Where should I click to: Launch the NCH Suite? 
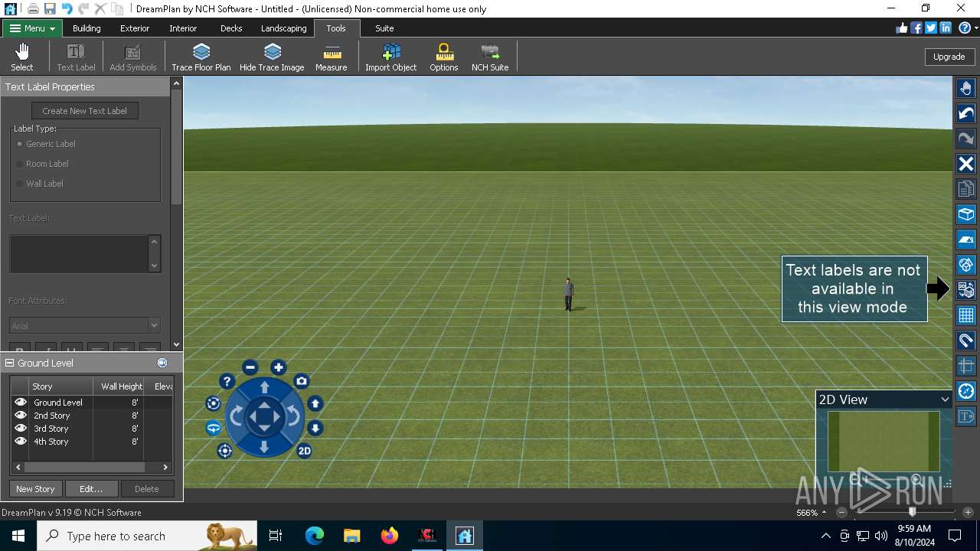pyautogui.click(x=490, y=57)
